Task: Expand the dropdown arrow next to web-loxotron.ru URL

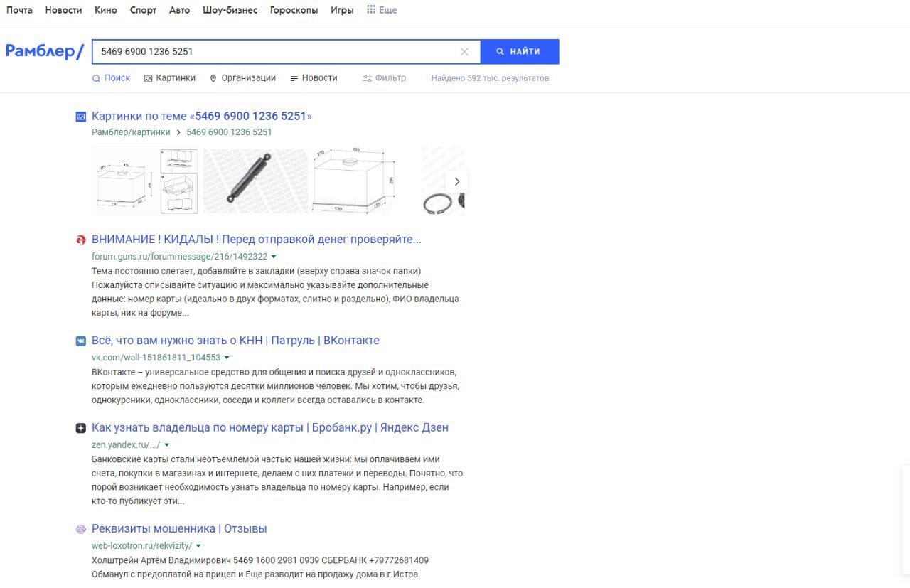Action: (x=198, y=546)
